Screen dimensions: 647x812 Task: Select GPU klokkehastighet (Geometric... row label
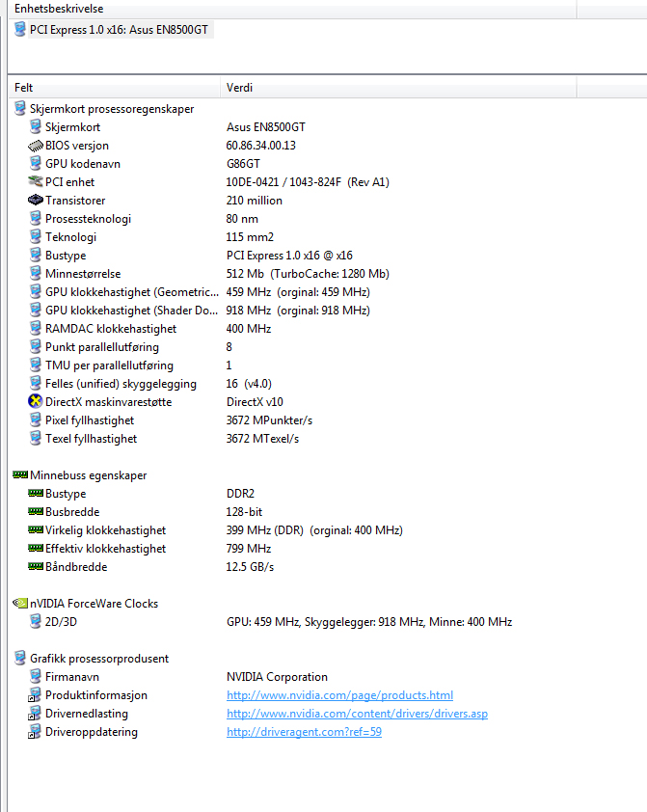click(131, 292)
